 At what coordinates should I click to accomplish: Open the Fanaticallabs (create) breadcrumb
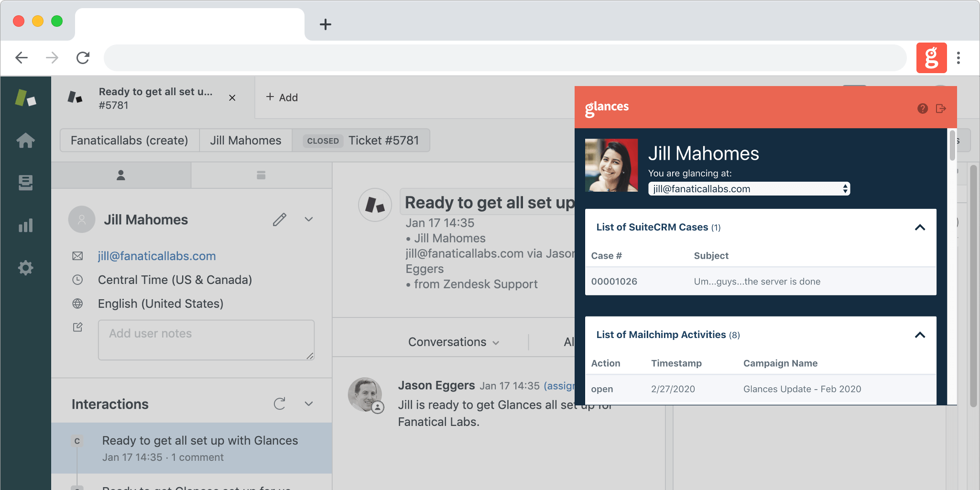pyautogui.click(x=130, y=141)
